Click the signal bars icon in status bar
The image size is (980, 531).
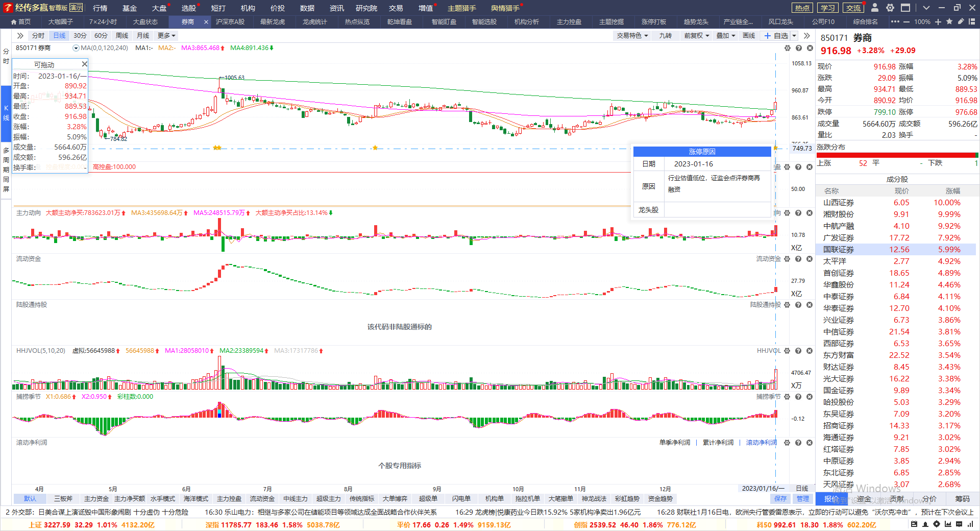pos(970,524)
